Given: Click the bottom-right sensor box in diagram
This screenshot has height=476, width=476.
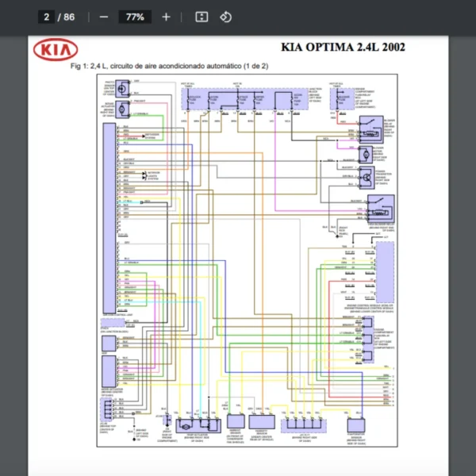Looking at the screenshot, I should click(x=356, y=424).
